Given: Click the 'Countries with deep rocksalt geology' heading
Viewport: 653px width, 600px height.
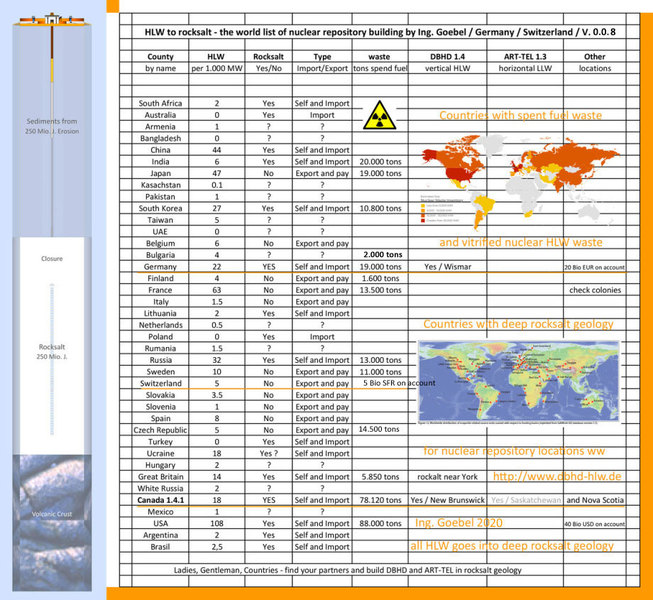Looking at the screenshot, I should 517,325.
